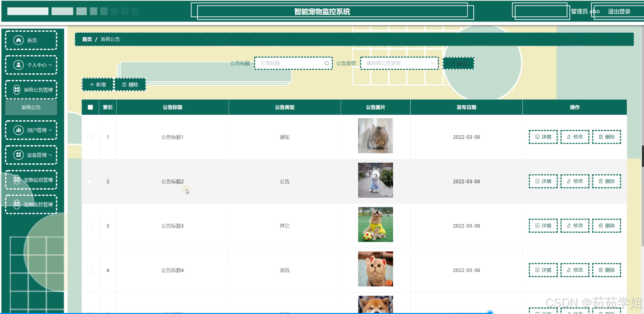
Task: Click the 退出登录 link
Action: (619, 11)
